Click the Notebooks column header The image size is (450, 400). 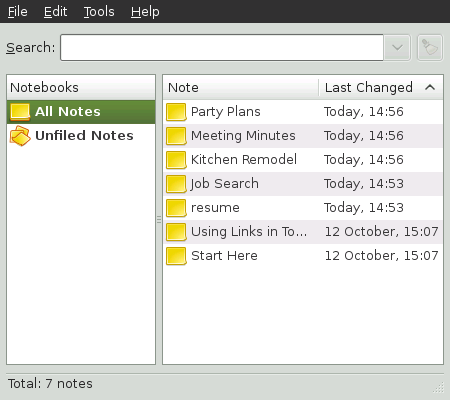[x=81, y=87]
